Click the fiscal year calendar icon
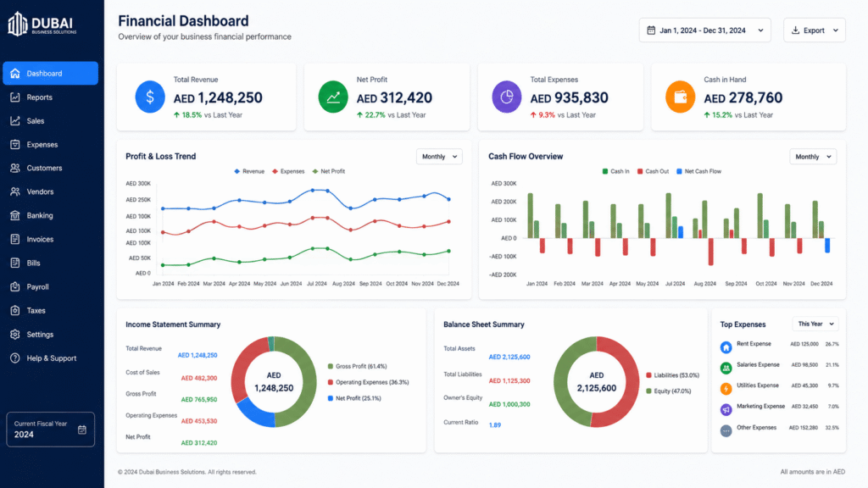The height and width of the screenshot is (488, 868). pyautogui.click(x=82, y=430)
